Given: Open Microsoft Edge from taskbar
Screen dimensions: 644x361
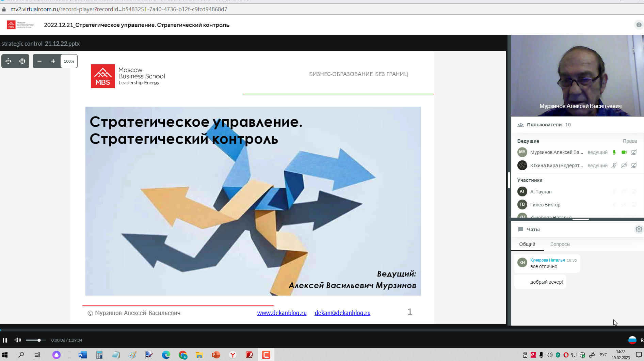Looking at the screenshot, I should pos(166,355).
